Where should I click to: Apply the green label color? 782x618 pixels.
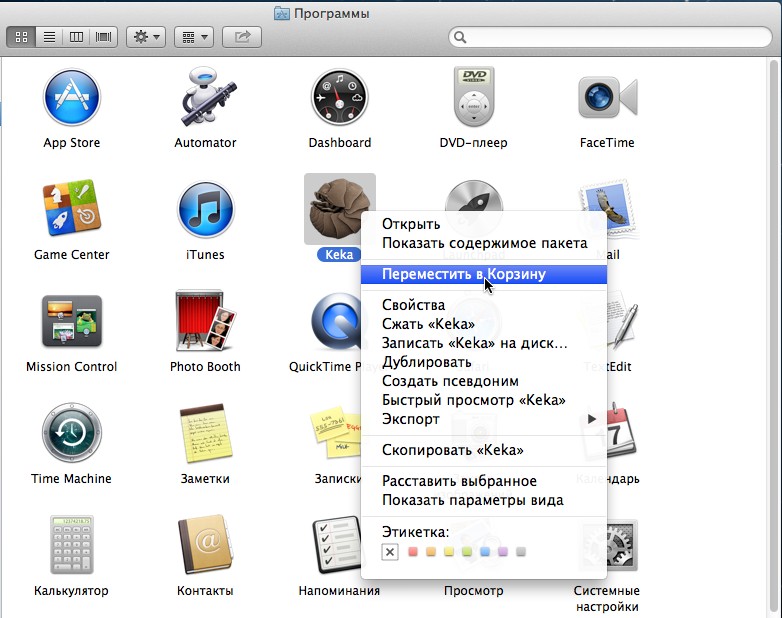pos(467,552)
